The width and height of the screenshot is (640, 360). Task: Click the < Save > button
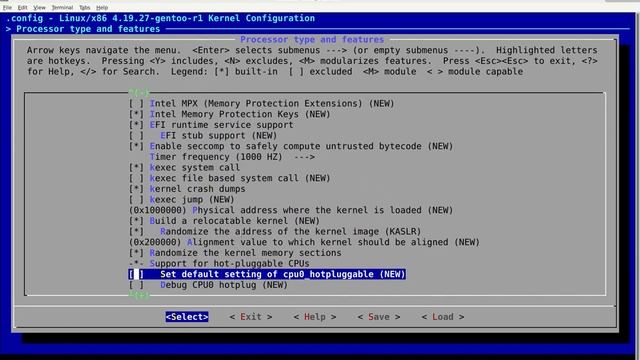(x=379, y=317)
